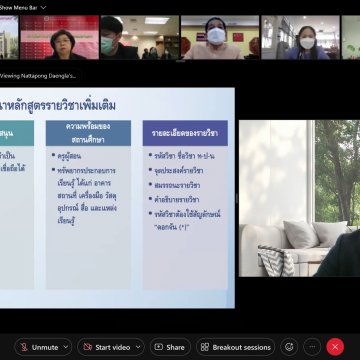Click the divider handle beside shared slide
Screen dimensions: 360x360
(237, 198)
